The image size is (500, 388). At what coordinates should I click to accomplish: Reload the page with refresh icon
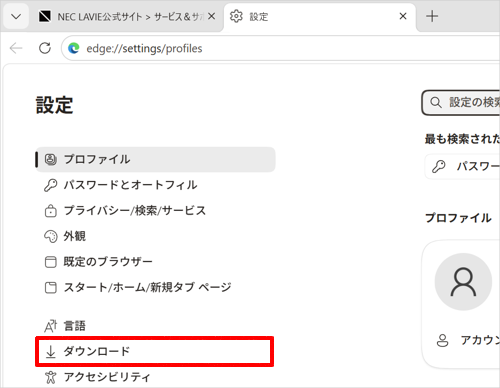coord(45,48)
